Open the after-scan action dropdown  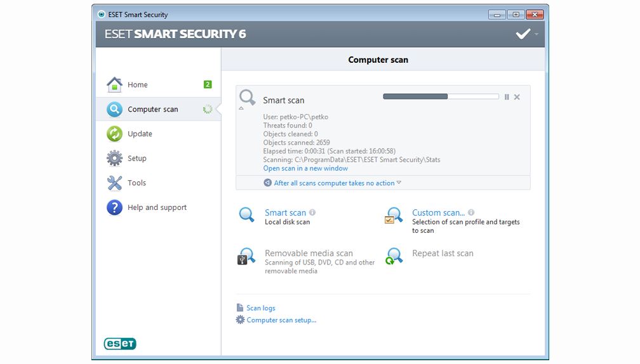pos(337,183)
